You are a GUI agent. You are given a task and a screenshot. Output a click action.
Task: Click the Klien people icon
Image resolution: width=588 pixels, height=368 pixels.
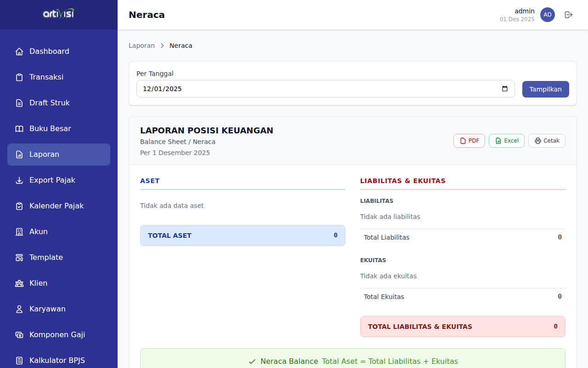point(19,283)
